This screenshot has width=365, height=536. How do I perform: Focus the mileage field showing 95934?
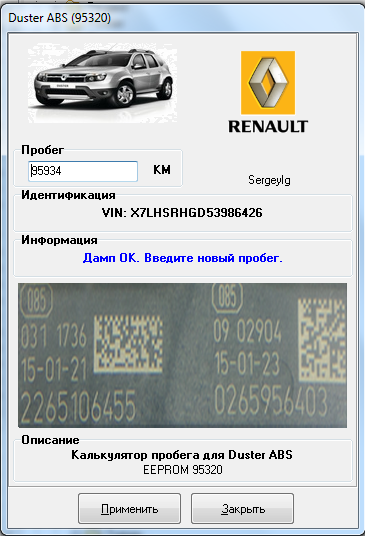coord(83,171)
